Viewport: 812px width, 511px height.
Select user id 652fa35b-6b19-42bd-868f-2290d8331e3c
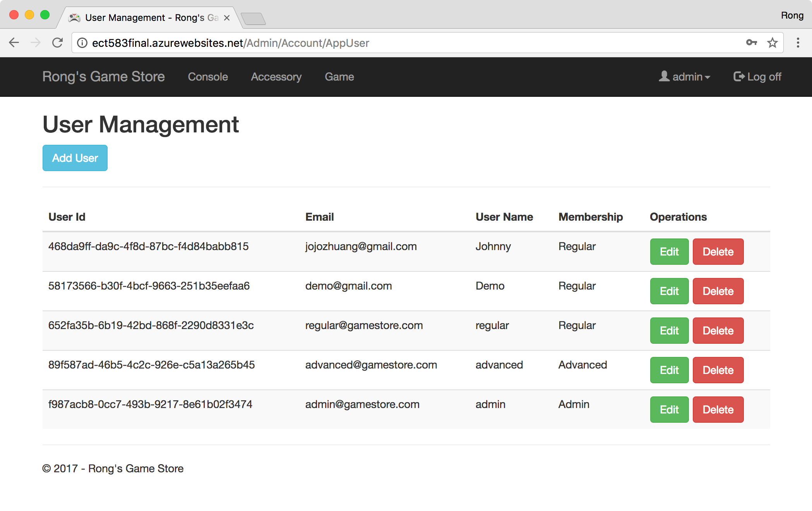click(151, 326)
